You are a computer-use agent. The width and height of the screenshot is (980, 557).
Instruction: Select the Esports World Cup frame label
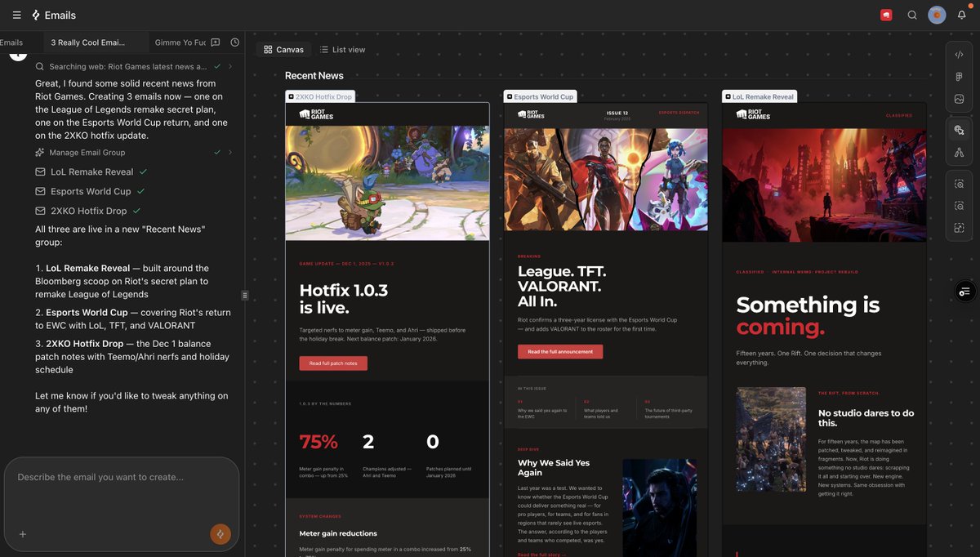click(541, 96)
